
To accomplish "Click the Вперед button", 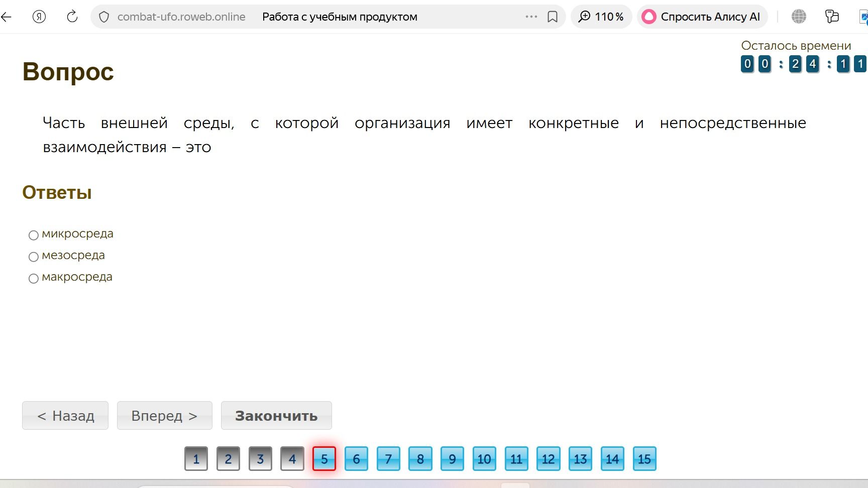I will (165, 415).
